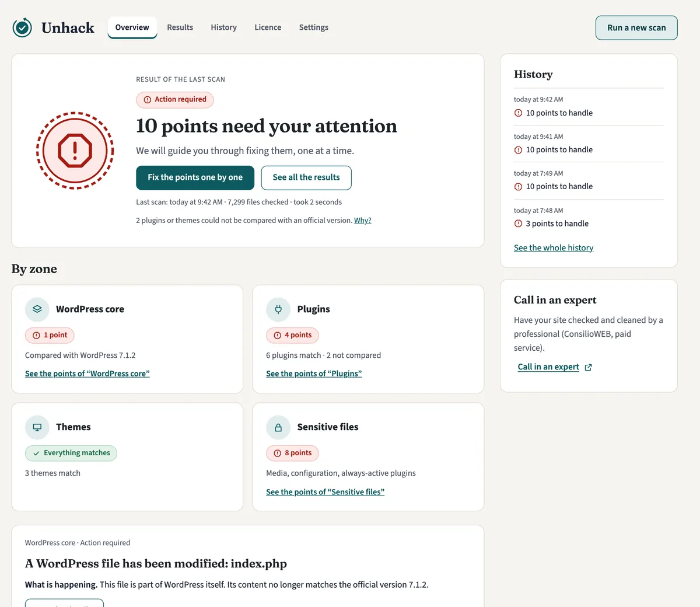The width and height of the screenshot is (700, 607).
Task: Click the Sensitive files lock icon
Action: point(278,427)
